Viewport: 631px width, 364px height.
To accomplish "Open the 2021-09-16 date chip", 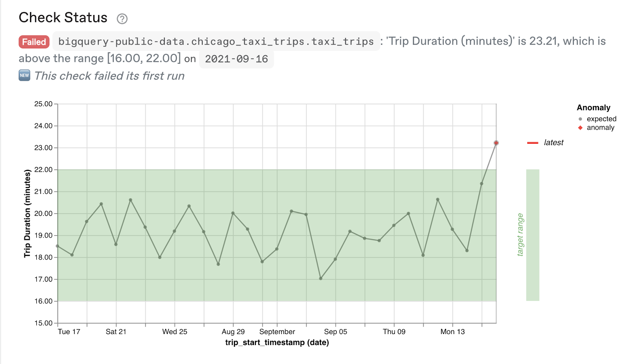I will [x=236, y=59].
